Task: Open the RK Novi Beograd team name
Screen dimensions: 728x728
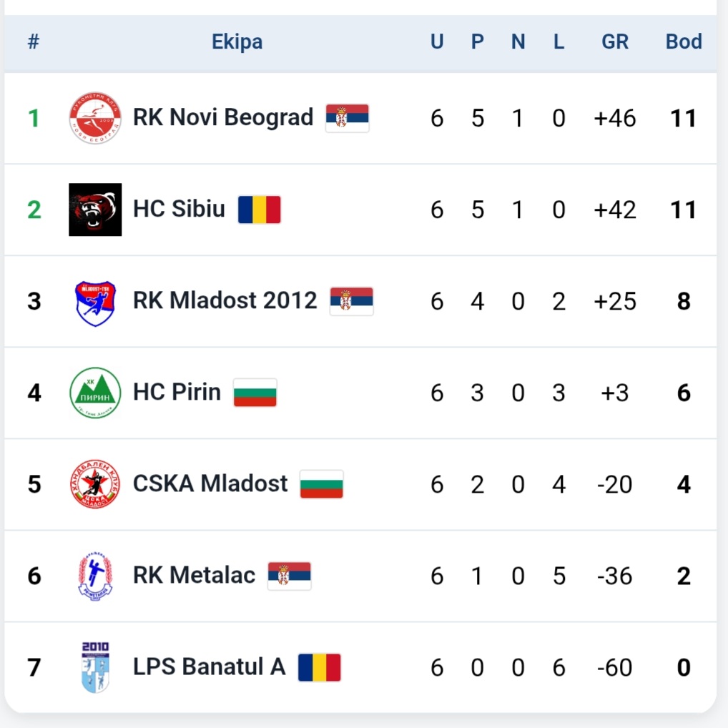Action: 223,117
